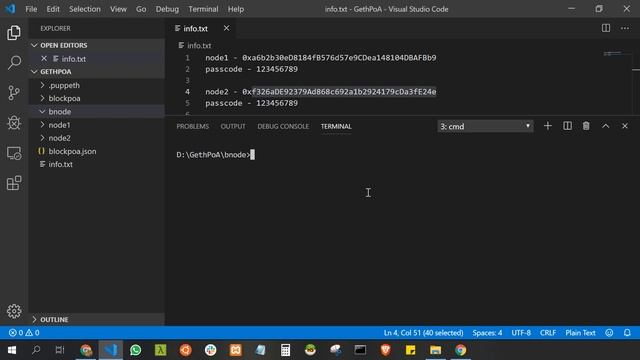Split the editor to the right
Screen dimensions: 640x360
pyautogui.click(x=606, y=28)
